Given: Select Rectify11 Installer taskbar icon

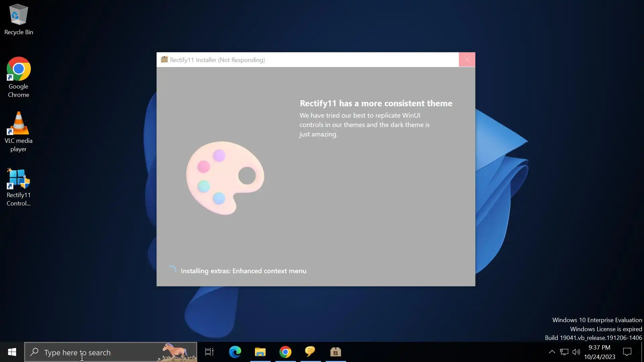Looking at the screenshot, I should pos(335,352).
